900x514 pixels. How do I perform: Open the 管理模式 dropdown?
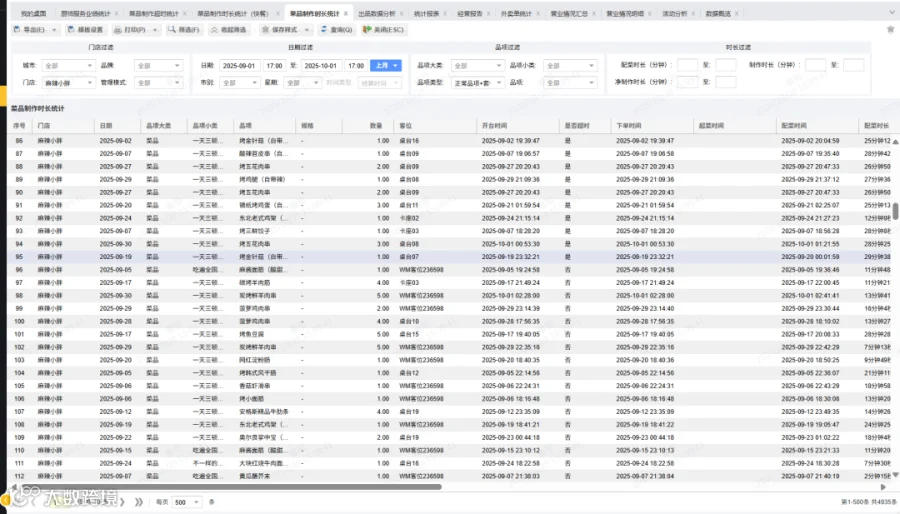[x=158, y=83]
